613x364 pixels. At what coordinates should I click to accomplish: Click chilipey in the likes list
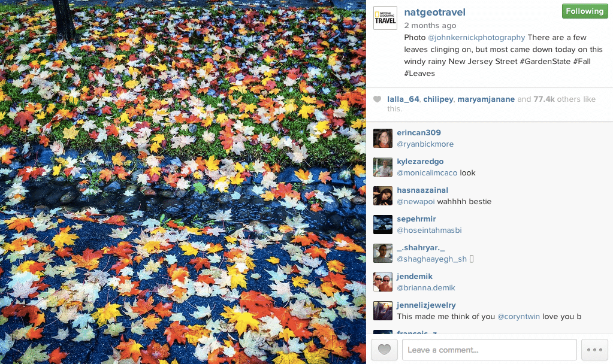click(438, 99)
